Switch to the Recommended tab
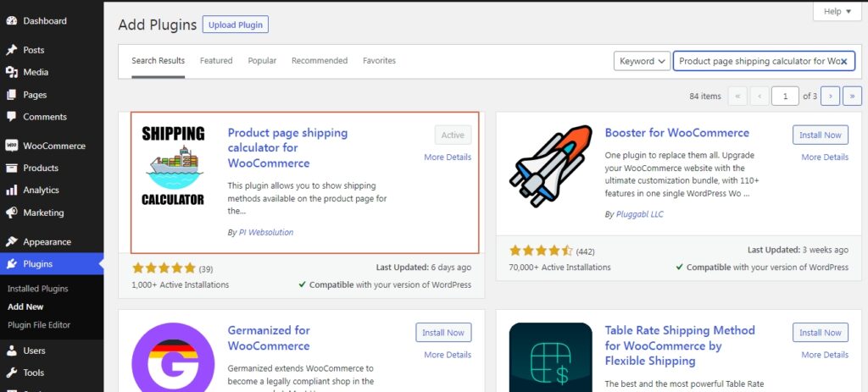 point(320,61)
